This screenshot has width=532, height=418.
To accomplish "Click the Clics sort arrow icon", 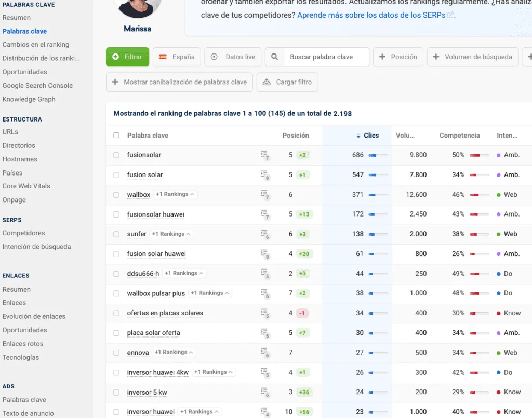I will point(358,136).
